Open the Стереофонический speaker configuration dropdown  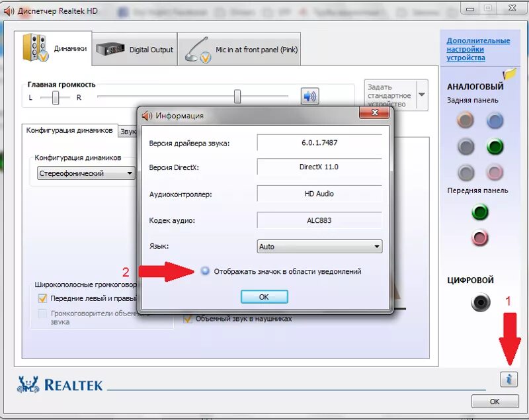(x=86, y=173)
